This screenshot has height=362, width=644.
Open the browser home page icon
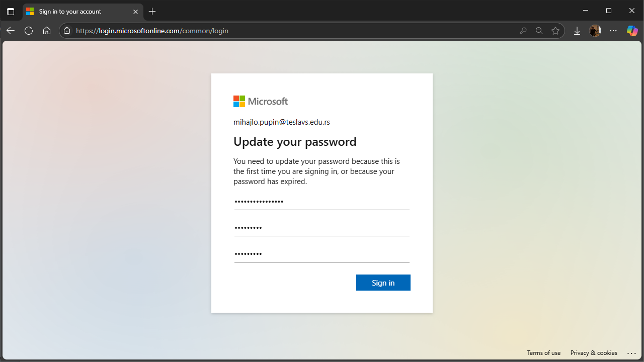click(47, 31)
